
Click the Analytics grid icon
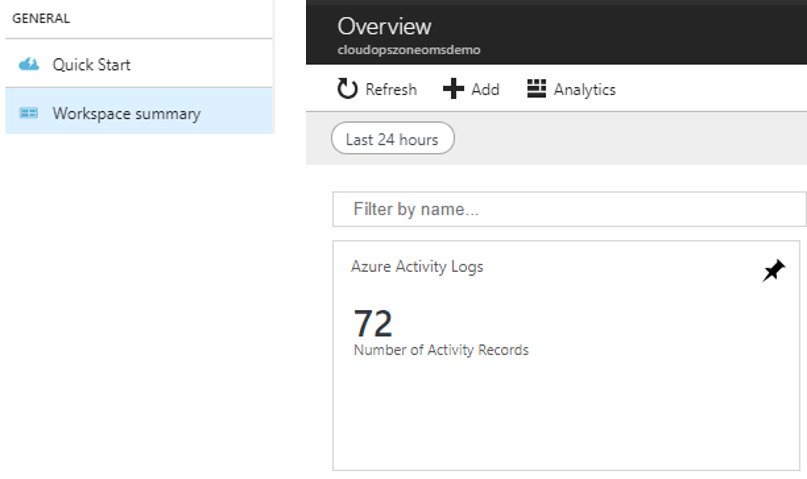[537, 88]
